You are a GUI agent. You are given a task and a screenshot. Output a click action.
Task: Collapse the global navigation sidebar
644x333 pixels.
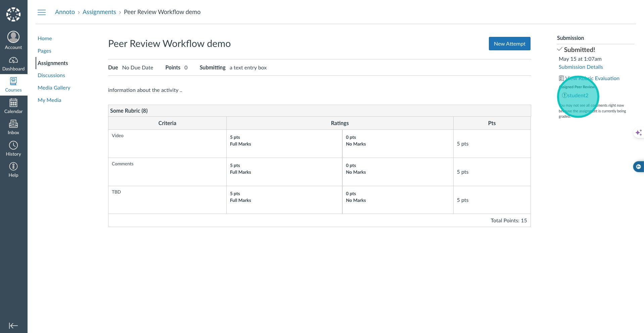(x=13, y=326)
